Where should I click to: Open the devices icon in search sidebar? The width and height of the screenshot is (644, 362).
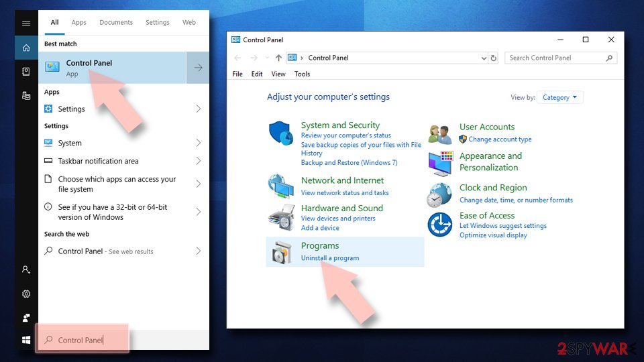(26, 96)
